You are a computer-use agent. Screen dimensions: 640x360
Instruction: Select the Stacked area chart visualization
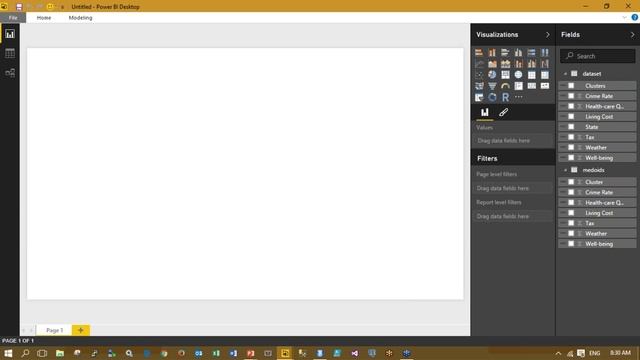[x=505, y=64]
